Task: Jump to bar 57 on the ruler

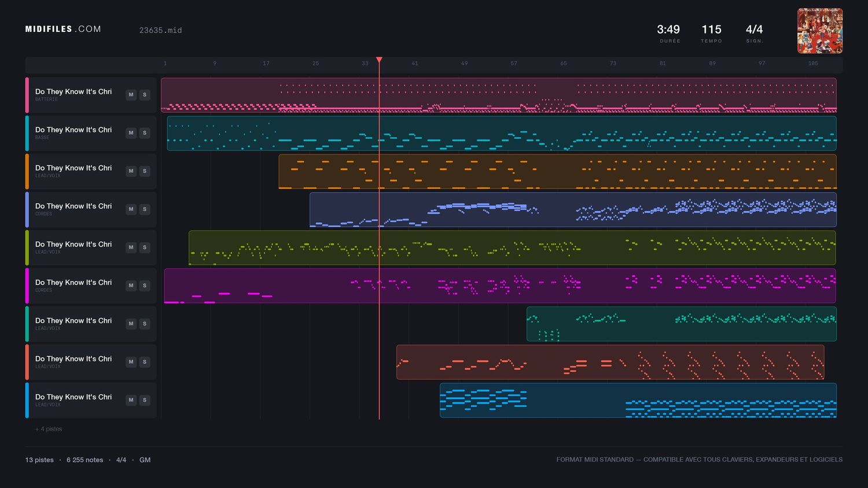Action: (514, 63)
